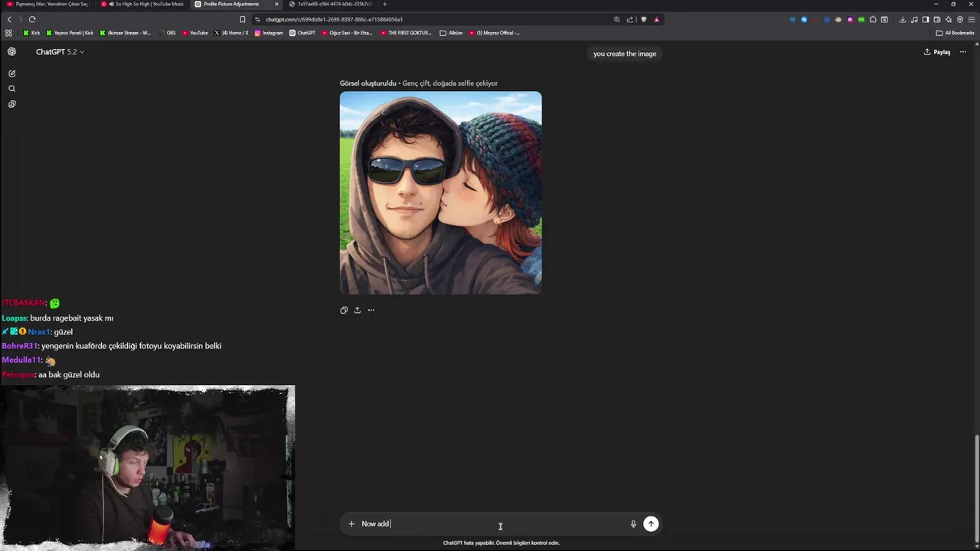
Task: Open a new browser tab with plus
Action: (x=384, y=4)
